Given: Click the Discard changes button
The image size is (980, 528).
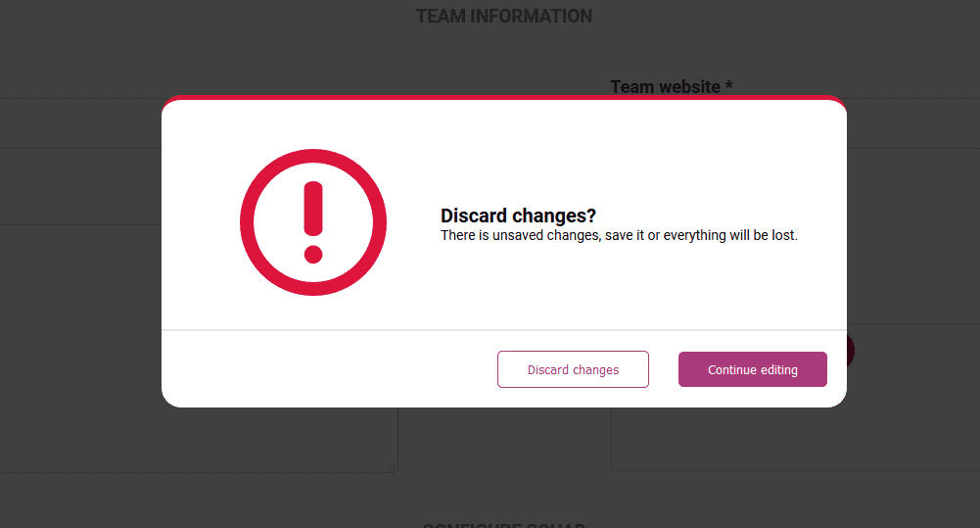Looking at the screenshot, I should tap(573, 369).
